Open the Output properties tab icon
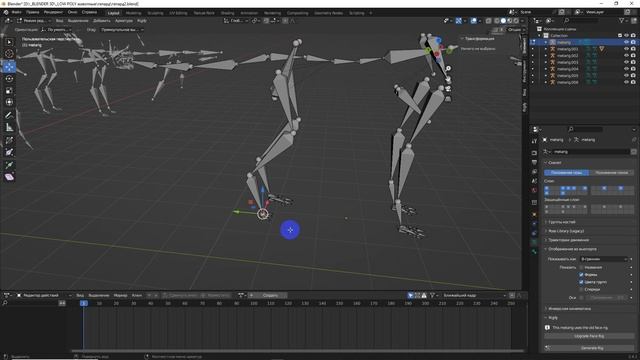The width and height of the screenshot is (640, 360). tap(534, 162)
